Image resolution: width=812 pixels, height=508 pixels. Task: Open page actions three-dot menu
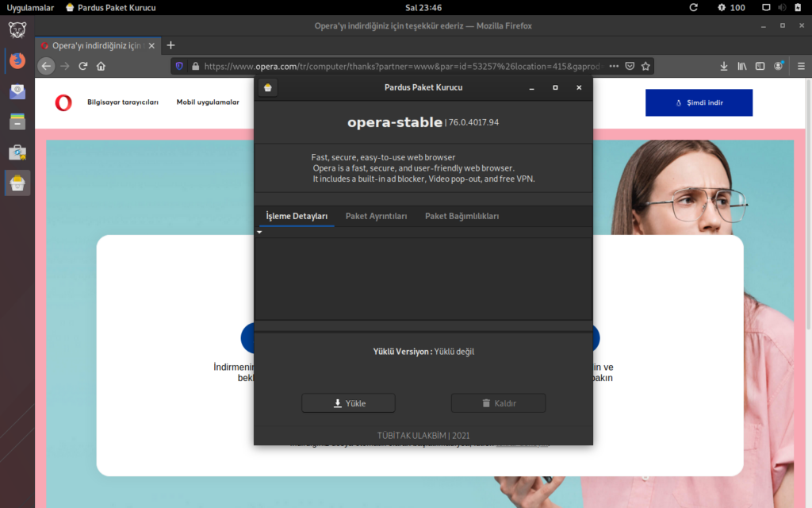[614, 67]
